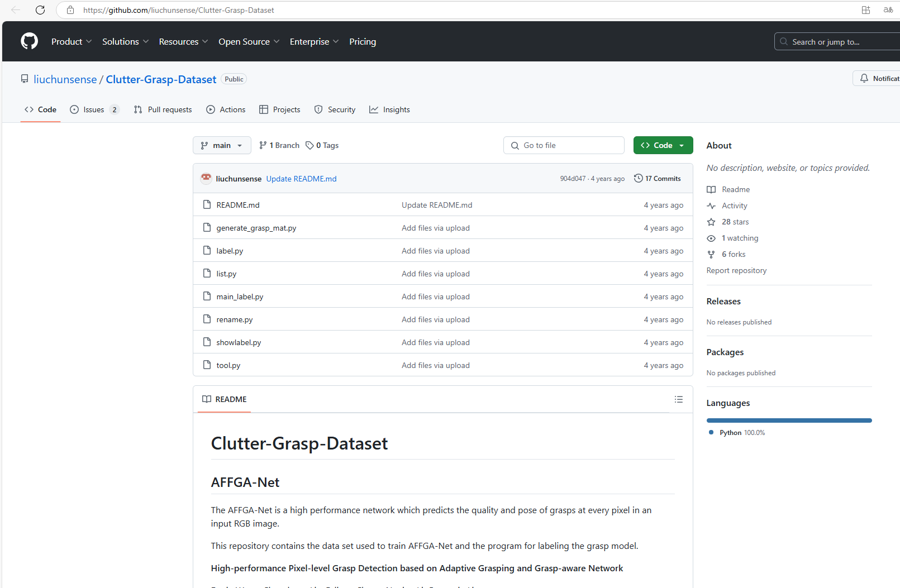Open the generate_grasp_mat.py file
Image resolution: width=900 pixels, height=588 pixels.
[x=256, y=228]
